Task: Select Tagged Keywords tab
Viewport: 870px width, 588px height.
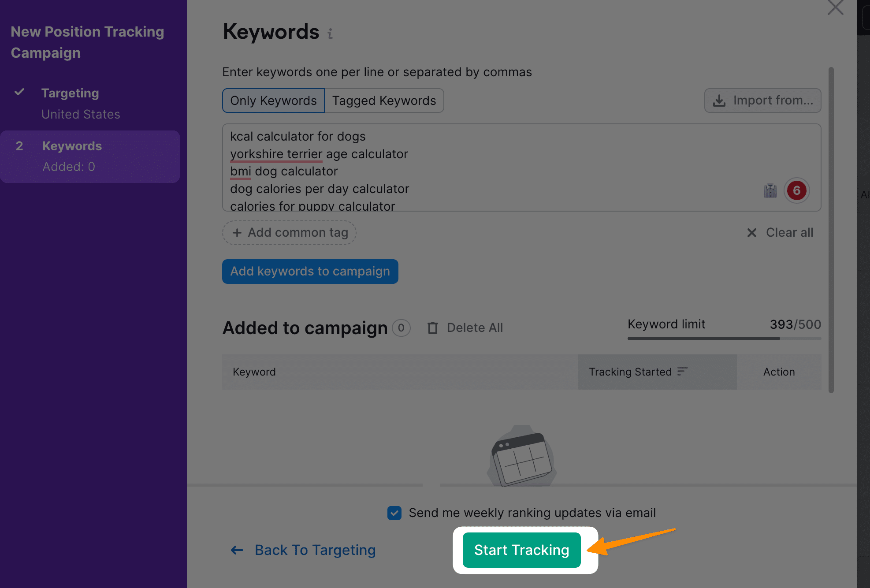Action: [x=384, y=100]
